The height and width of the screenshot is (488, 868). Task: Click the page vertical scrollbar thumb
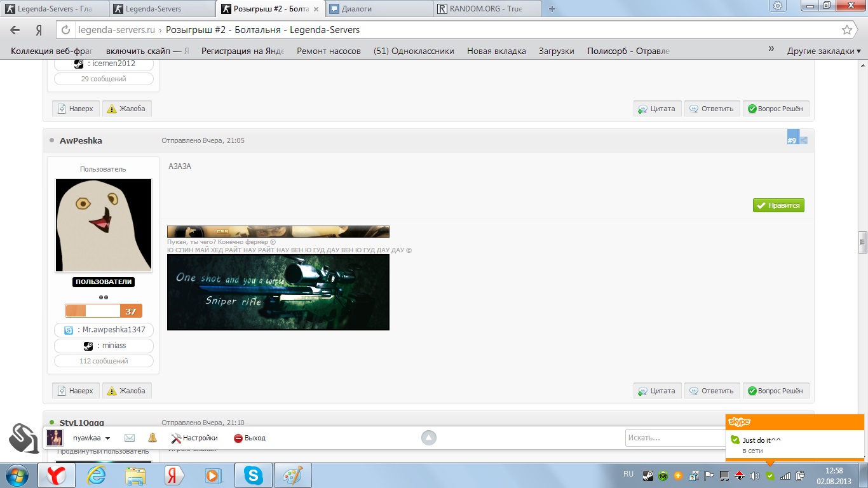click(x=862, y=241)
